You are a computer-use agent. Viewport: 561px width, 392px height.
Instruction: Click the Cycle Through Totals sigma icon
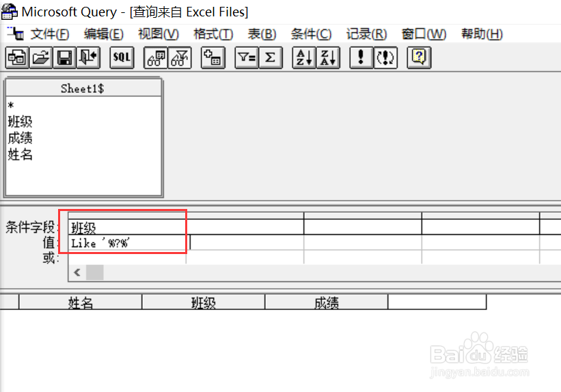tap(271, 57)
